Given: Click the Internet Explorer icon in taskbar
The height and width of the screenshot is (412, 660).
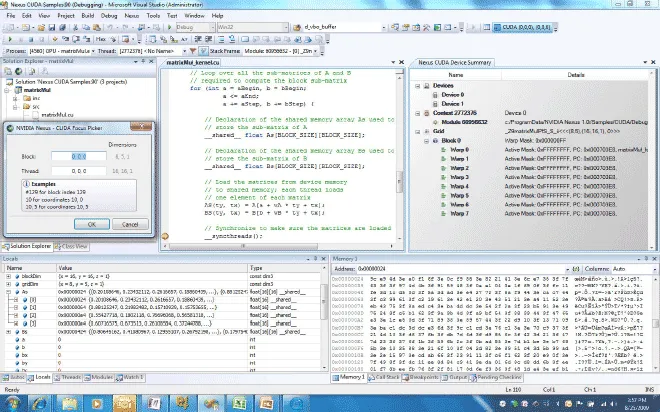Looking at the screenshot, I should (x=41, y=403).
